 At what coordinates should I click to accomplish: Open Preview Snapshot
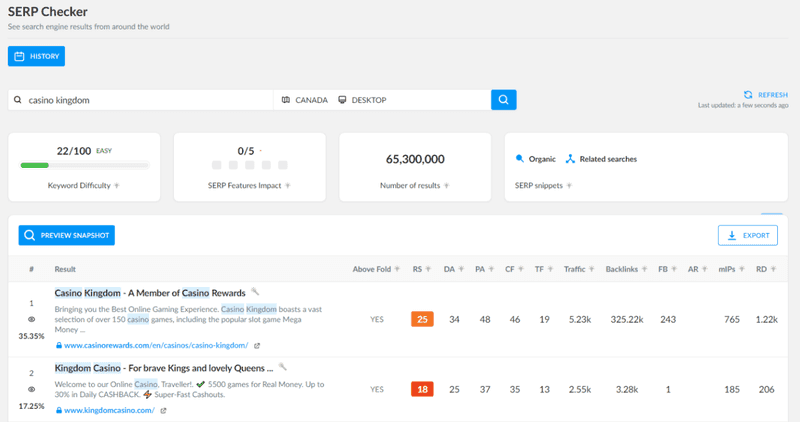(x=67, y=235)
